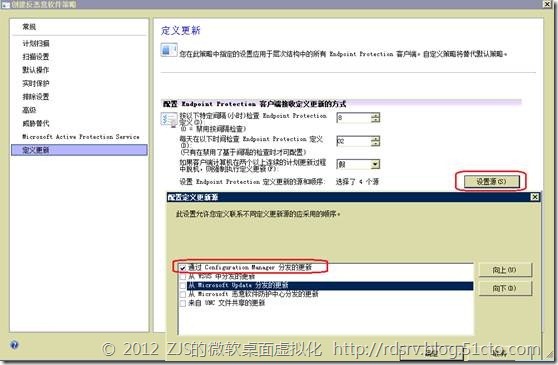Click the daily check time field
Screen dimensions: 558x365
click(x=354, y=141)
